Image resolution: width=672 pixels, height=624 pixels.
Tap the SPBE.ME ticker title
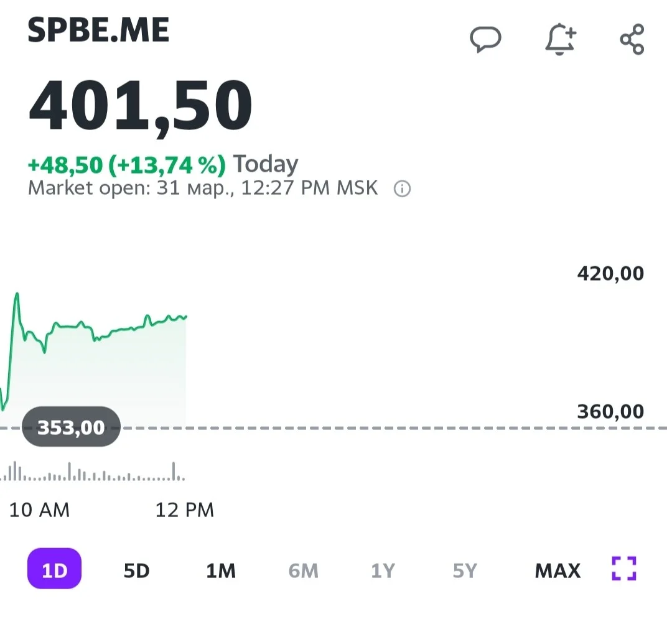click(98, 30)
